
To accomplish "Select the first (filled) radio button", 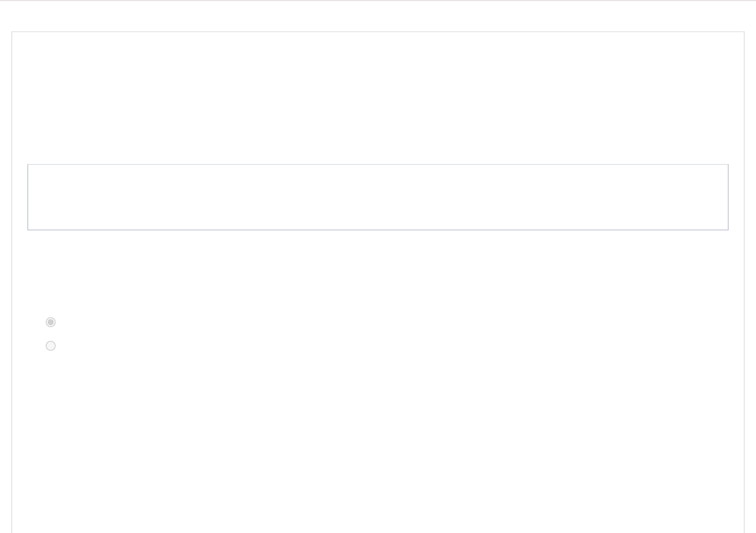I will [50, 322].
